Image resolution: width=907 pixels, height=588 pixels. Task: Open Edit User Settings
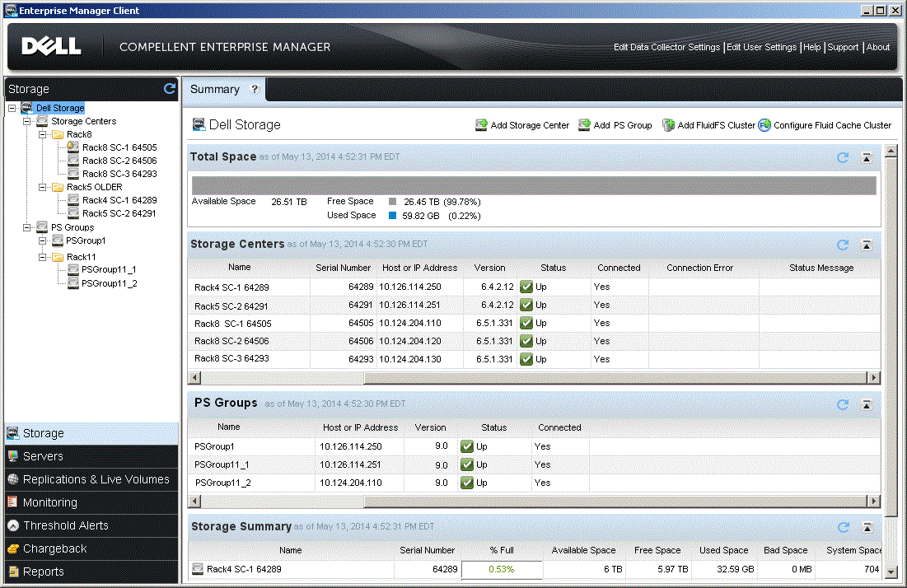(761, 47)
